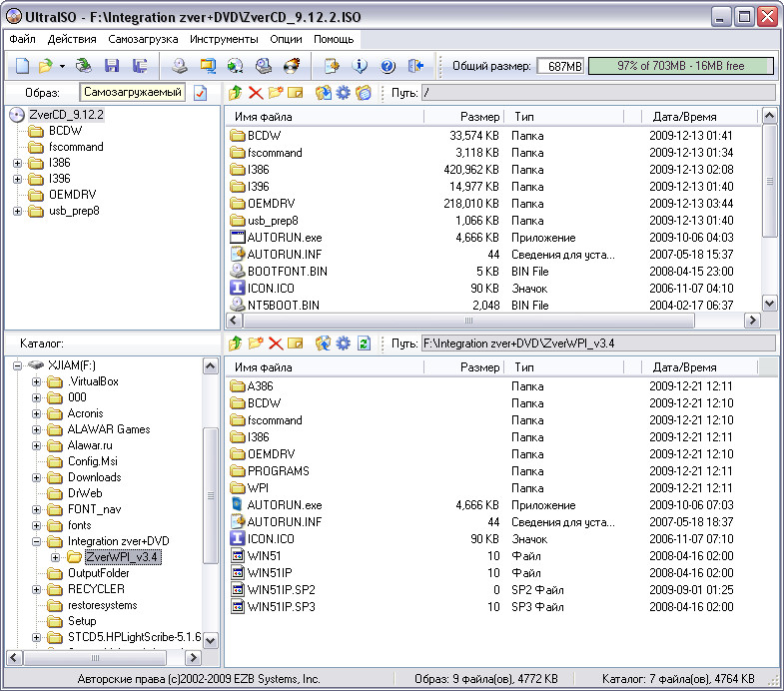Click the Open CD/DVD icon
Screen dimensions: 784x691
[x=84, y=66]
